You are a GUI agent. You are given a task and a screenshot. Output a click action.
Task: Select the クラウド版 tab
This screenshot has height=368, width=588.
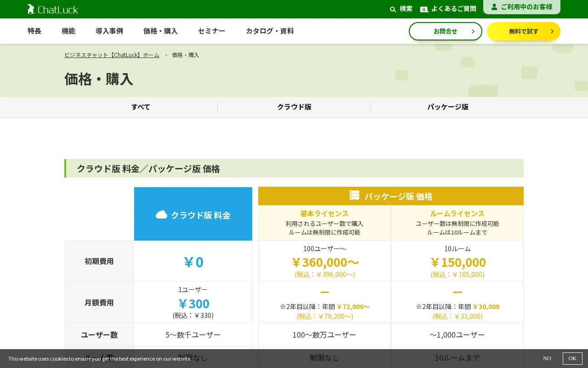pos(294,107)
